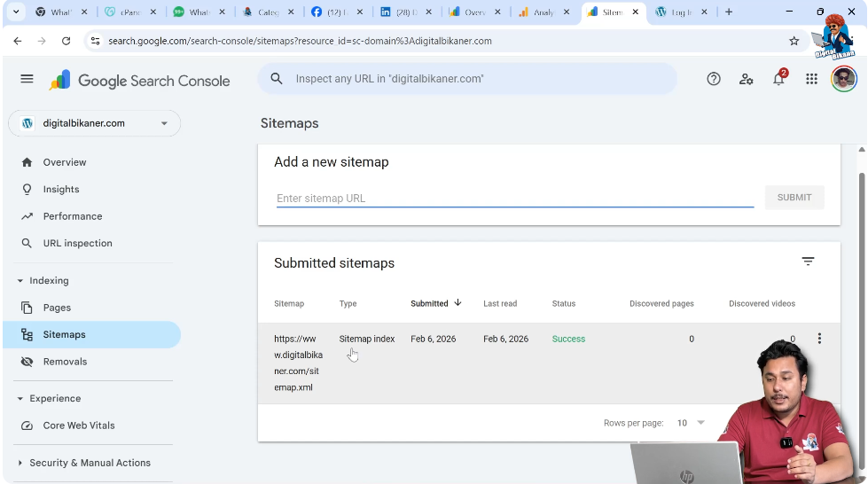Image resolution: width=868 pixels, height=484 pixels.
Task: Open more options for sitemap.xml row
Action: pyautogui.click(x=819, y=339)
